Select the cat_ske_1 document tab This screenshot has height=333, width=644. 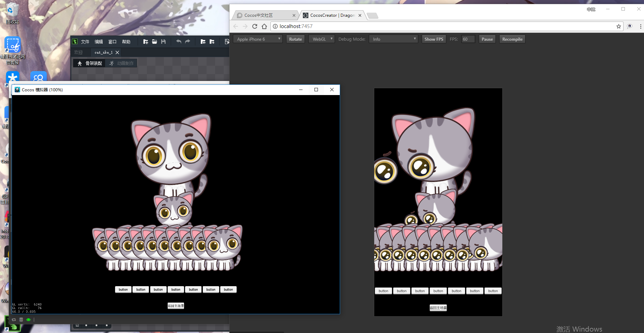103,52
